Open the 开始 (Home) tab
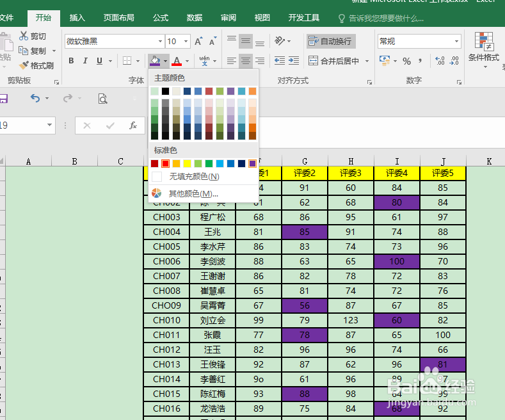This screenshot has width=505, height=420. (44, 18)
